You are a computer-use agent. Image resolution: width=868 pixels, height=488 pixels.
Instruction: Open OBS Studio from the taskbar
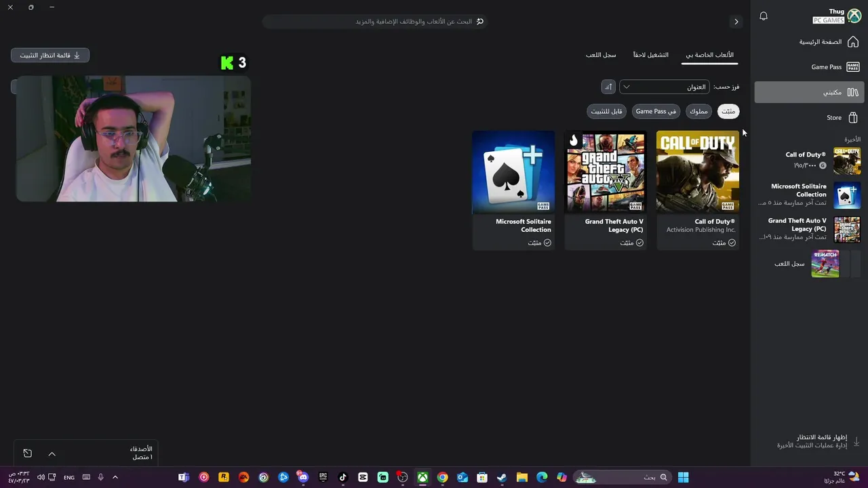(403, 477)
